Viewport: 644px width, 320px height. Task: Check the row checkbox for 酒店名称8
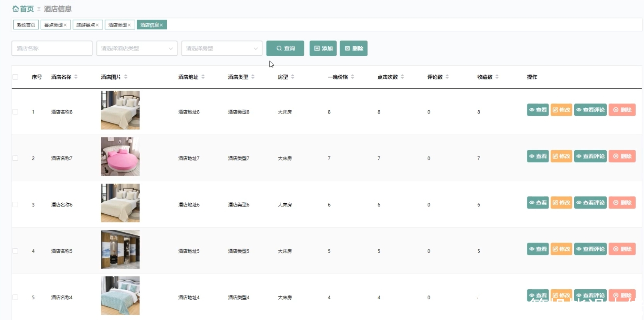click(x=15, y=112)
